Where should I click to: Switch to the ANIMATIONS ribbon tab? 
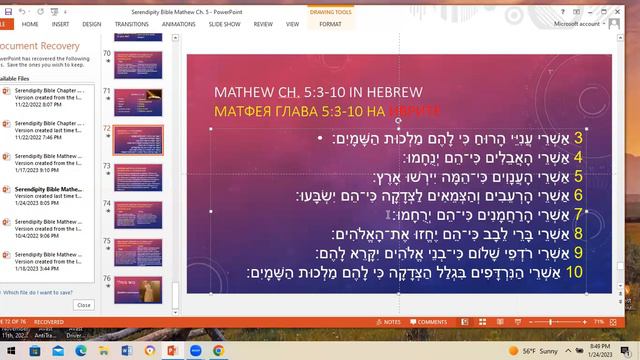[x=178, y=24]
